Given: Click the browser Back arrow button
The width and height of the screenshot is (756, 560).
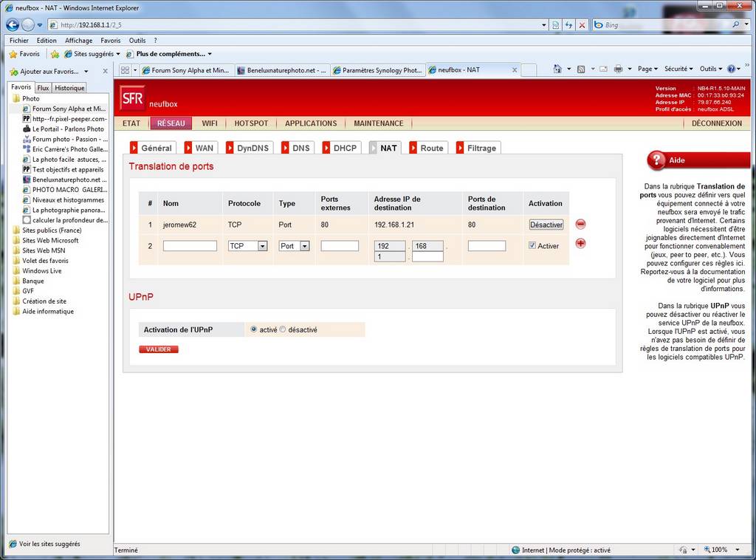Looking at the screenshot, I should (13, 24).
